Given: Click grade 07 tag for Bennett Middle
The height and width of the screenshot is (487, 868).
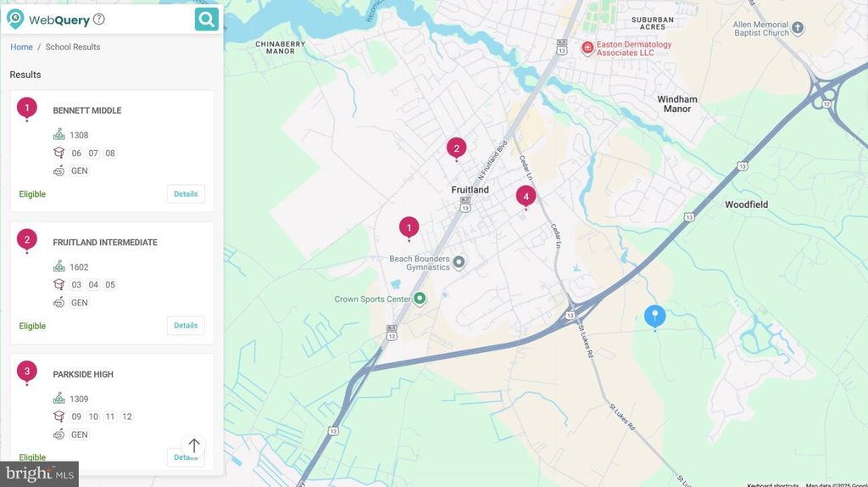Looking at the screenshot, I should [93, 154].
